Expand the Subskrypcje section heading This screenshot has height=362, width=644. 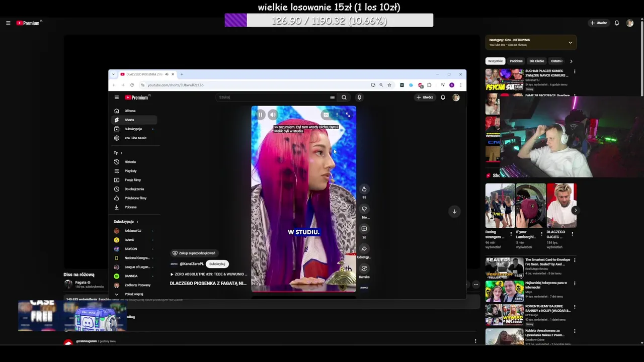(126, 222)
